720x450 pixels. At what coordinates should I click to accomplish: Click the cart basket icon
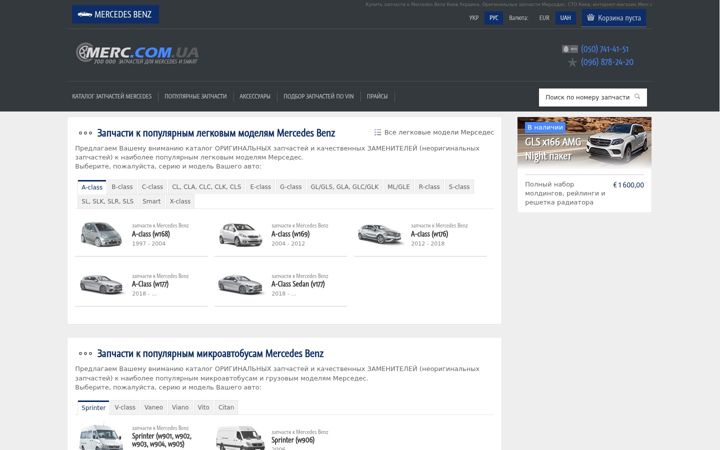click(x=591, y=17)
